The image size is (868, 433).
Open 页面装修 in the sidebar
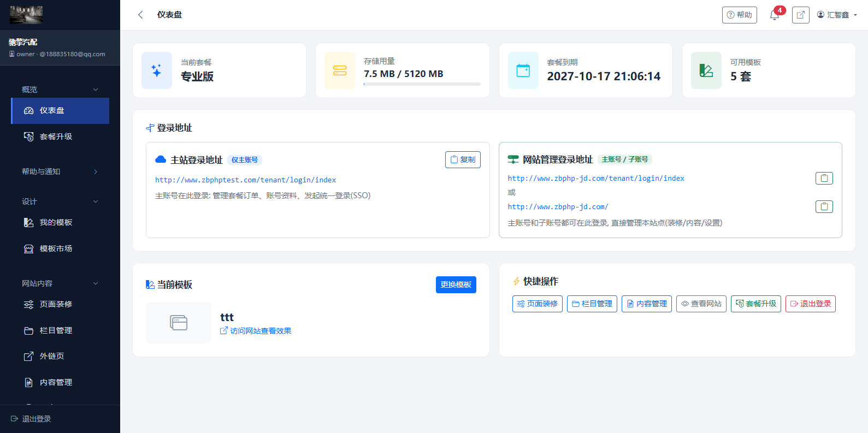pos(60,304)
